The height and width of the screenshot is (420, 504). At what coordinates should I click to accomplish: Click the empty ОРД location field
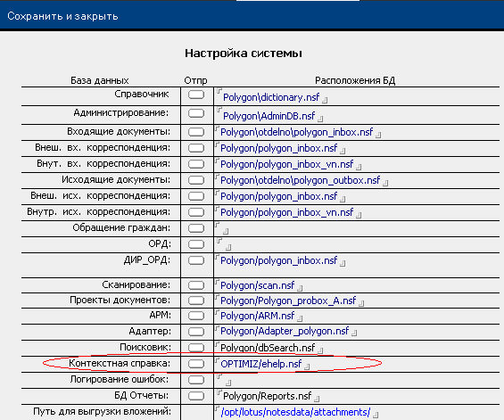(224, 244)
